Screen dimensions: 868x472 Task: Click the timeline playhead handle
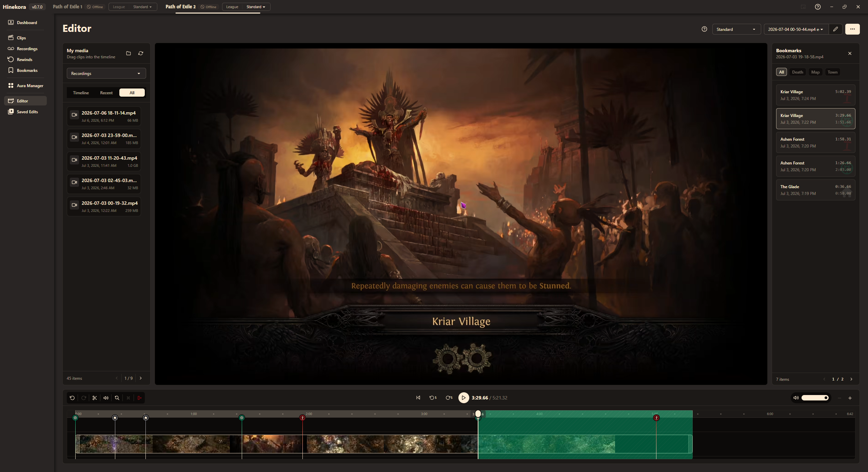point(478,413)
